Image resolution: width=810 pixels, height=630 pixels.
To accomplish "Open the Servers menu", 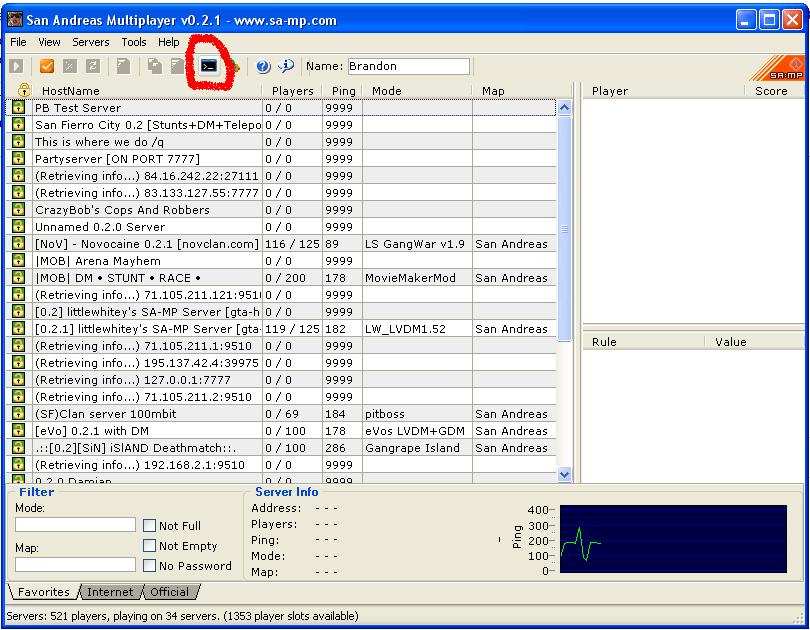I will (x=90, y=42).
